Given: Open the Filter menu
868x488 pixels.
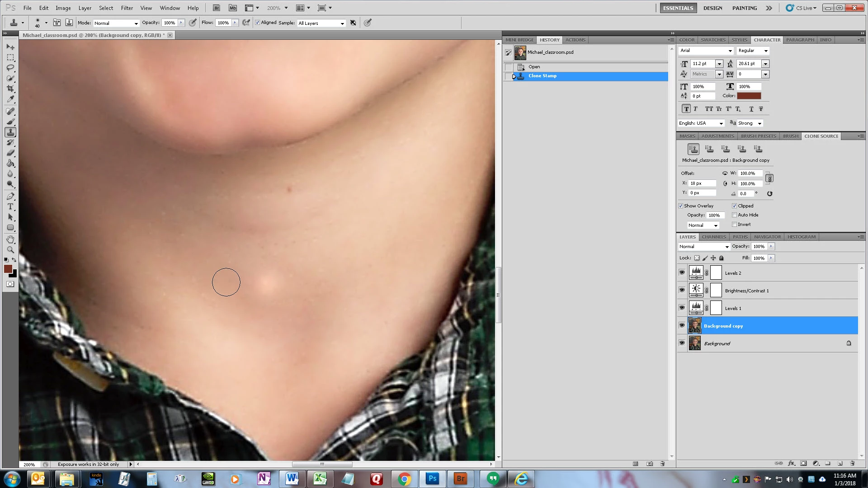Looking at the screenshot, I should click(x=127, y=8).
